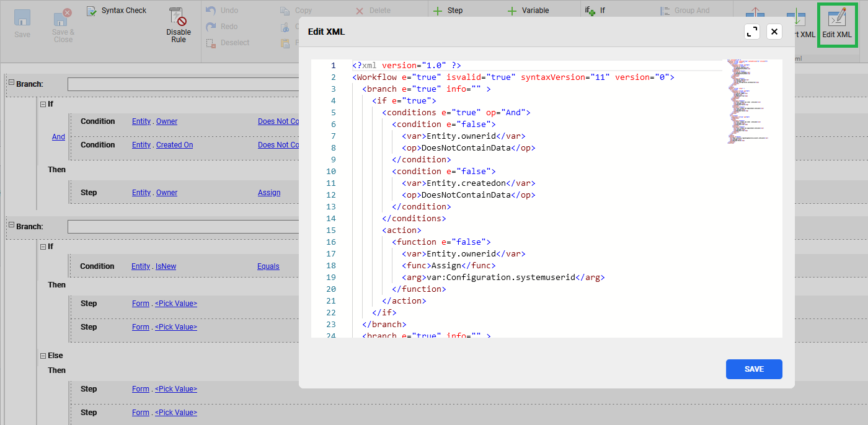
Task: Close the Edit XML dialog
Action: tap(774, 32)
